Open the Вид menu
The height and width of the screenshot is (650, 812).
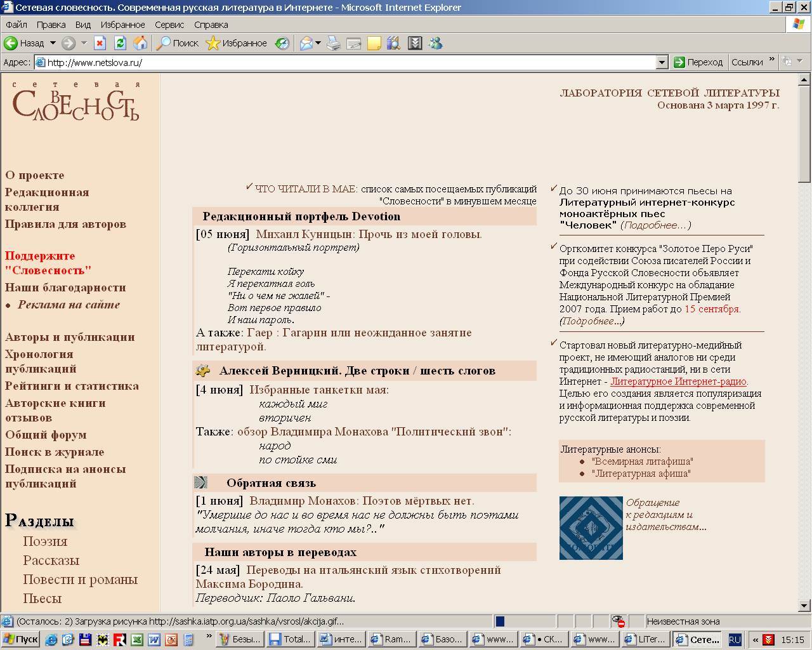click(83, 25)
